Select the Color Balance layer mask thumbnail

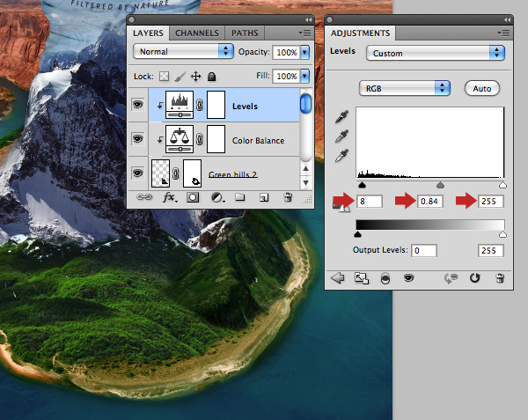click(216, 139)
